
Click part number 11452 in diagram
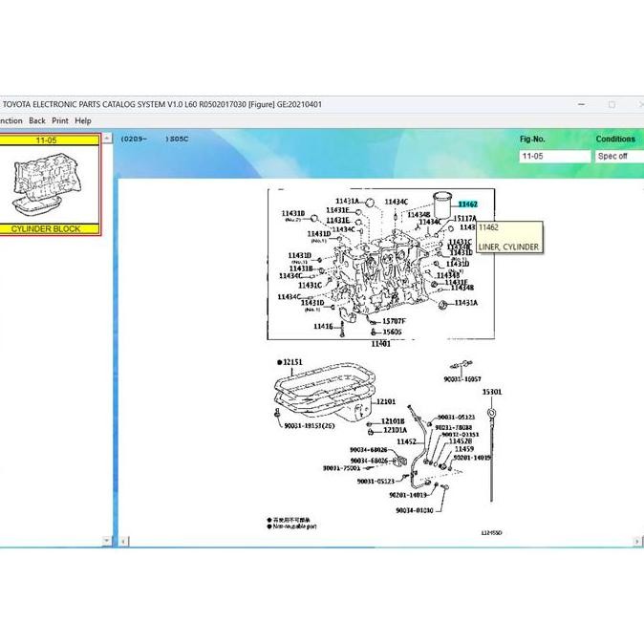407,441
